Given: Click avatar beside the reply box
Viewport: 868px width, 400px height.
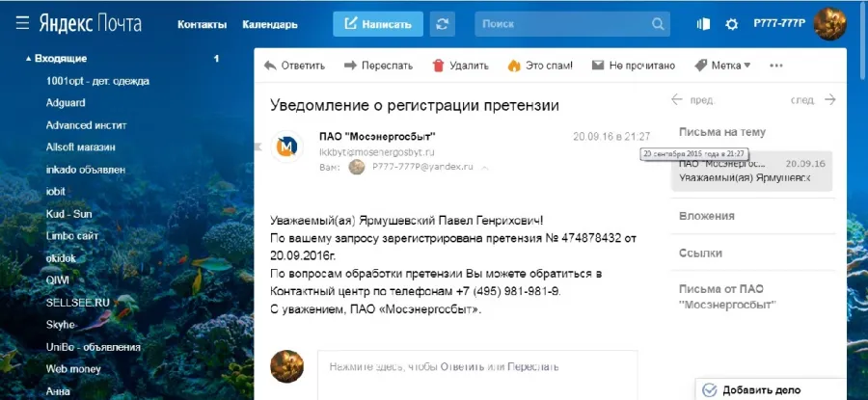Looking at the screenshot, I should click(x=286, y=366).
